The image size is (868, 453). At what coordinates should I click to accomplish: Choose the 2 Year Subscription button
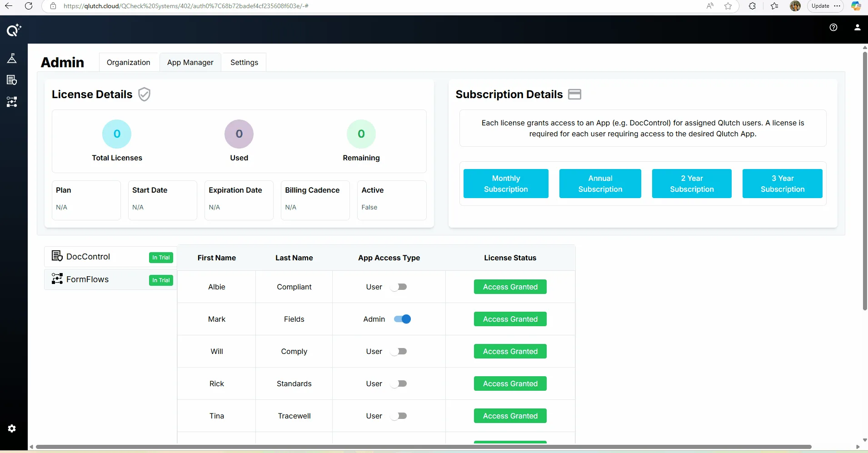pos(692,184)
